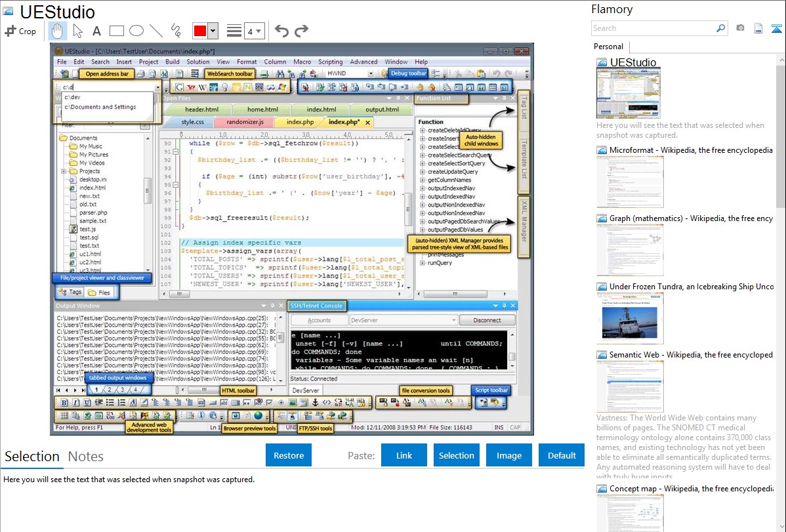Screen dimensions: 786x532
Task: Open the line width dropdown
Action: click(255, 31)
